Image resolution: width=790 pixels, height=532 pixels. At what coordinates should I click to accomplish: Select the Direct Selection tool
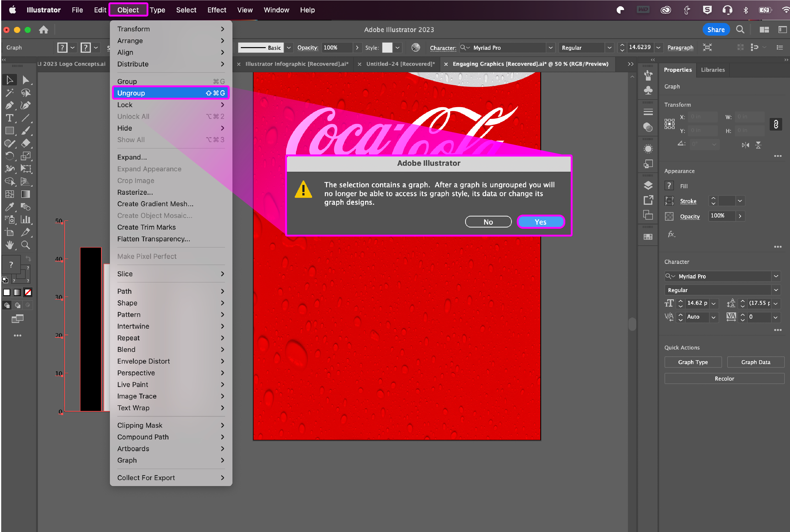pyautogui.click(x=25, y=80)
